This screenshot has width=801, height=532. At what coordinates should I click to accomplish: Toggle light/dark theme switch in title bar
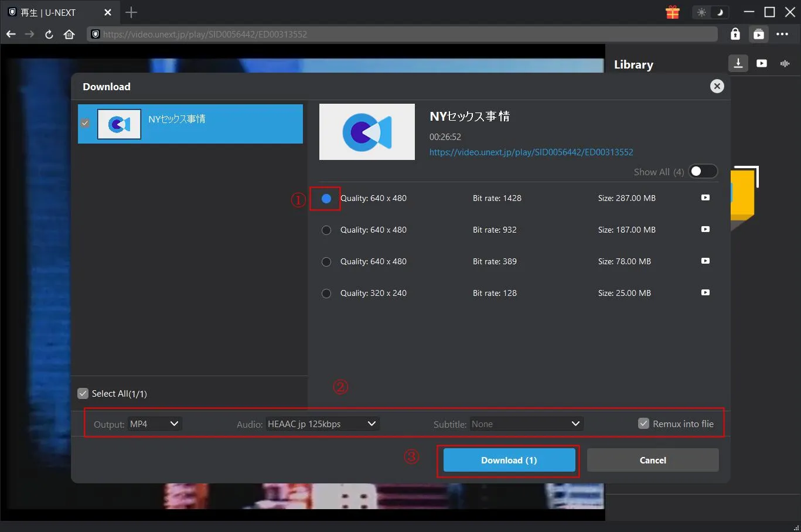[710, 12]
